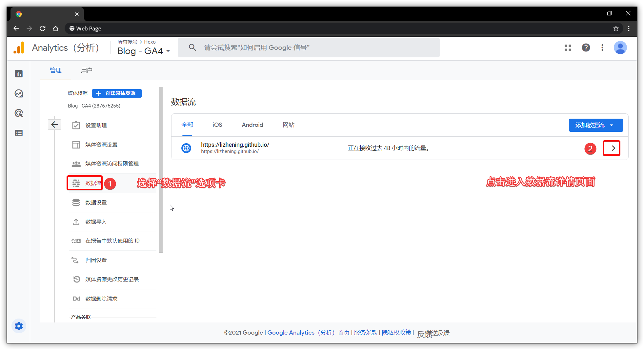Screen dimensions: 644x350
Task: Open the Configure list icon in left rail
Action: pyautogui.click(x=19, y=133)
